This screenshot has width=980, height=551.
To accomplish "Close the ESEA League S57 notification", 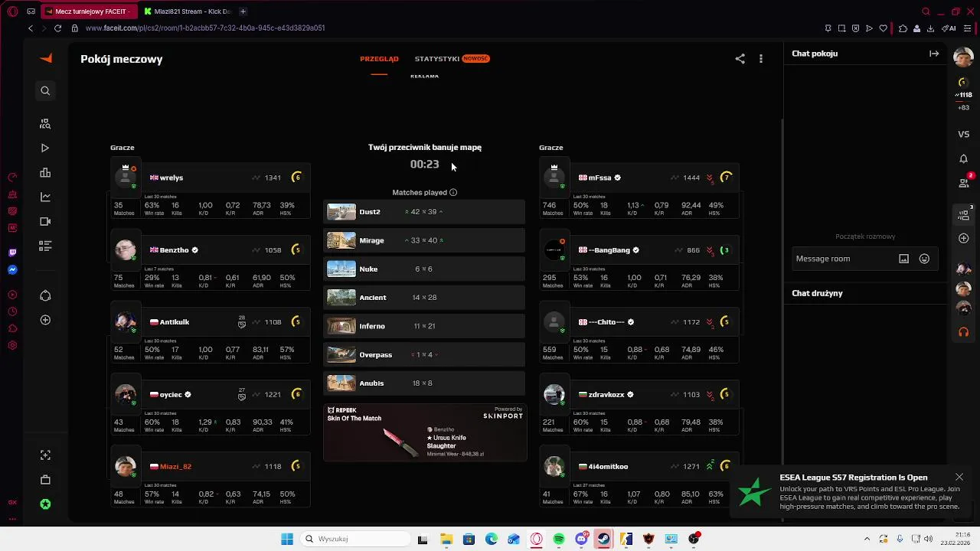I will pos(959,478).
